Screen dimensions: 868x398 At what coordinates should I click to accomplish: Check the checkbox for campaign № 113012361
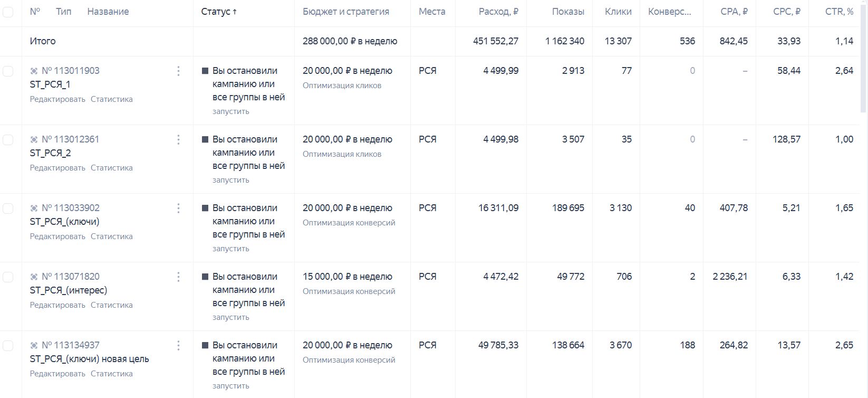coord(8,139)
